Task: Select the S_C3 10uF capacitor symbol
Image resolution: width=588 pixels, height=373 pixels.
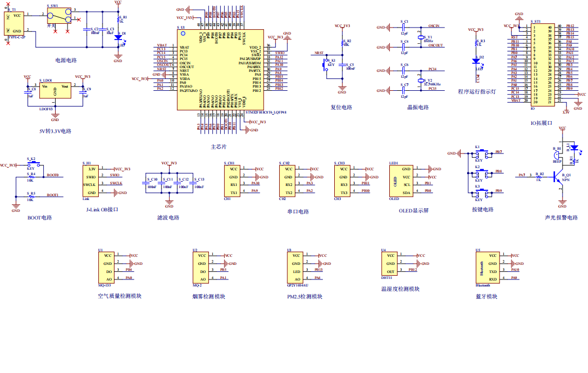Action: 103,29
